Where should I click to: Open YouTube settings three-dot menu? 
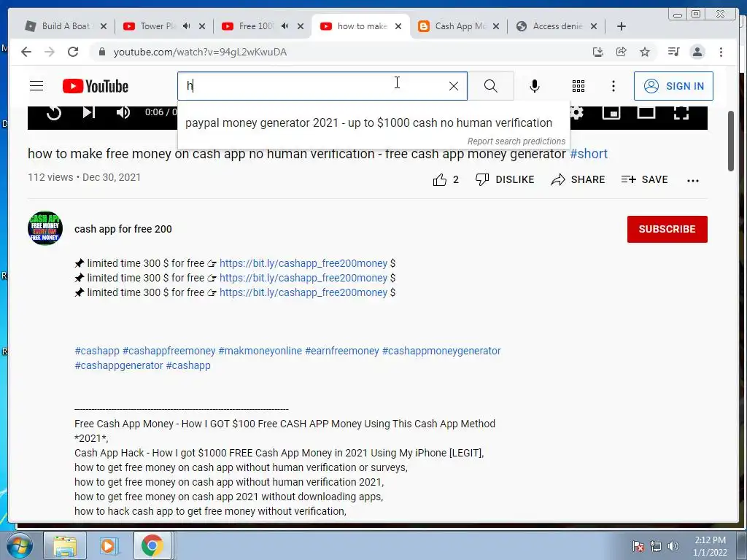[x=614, y=86]
